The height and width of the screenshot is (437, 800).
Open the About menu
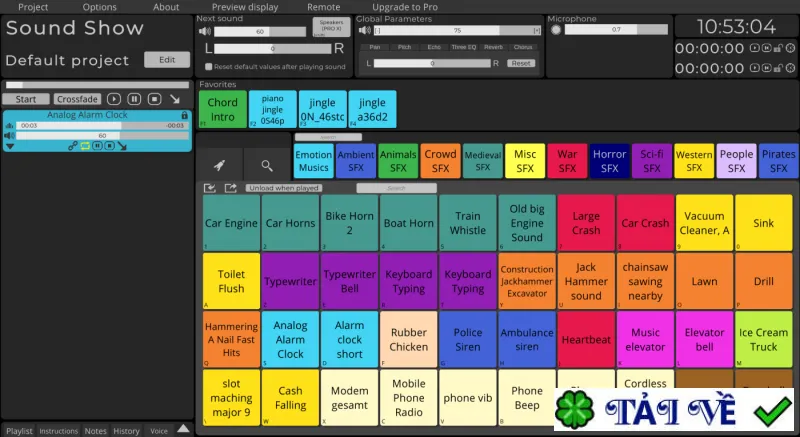166,7
